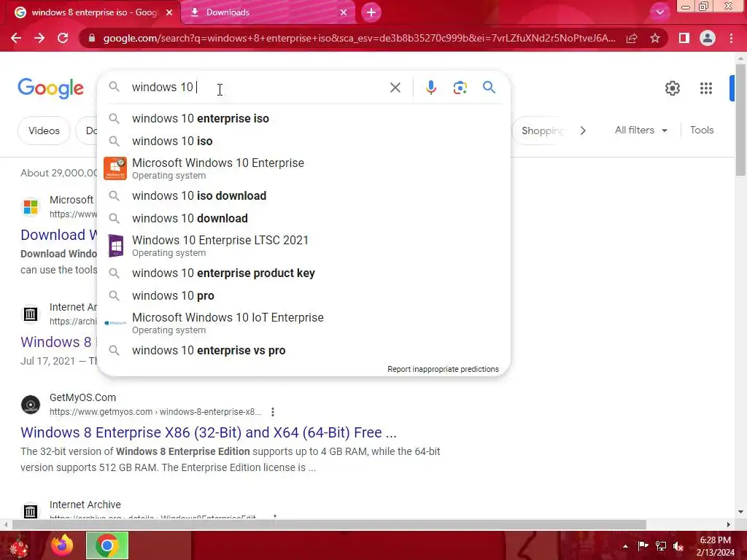Image resolution: width=747 pixels, height=560 pixels.
Task: Click the blue magnifier search button
Action: tap(489, 87)
